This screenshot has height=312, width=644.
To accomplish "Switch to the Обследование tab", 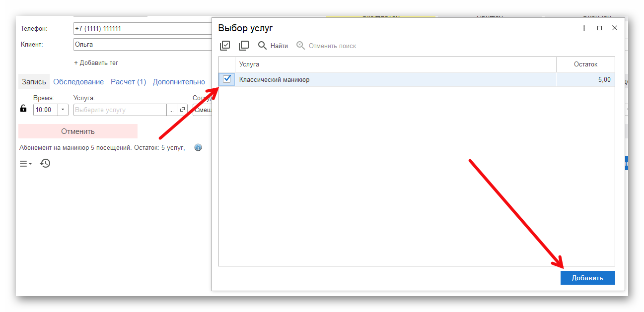I will 78,82.
